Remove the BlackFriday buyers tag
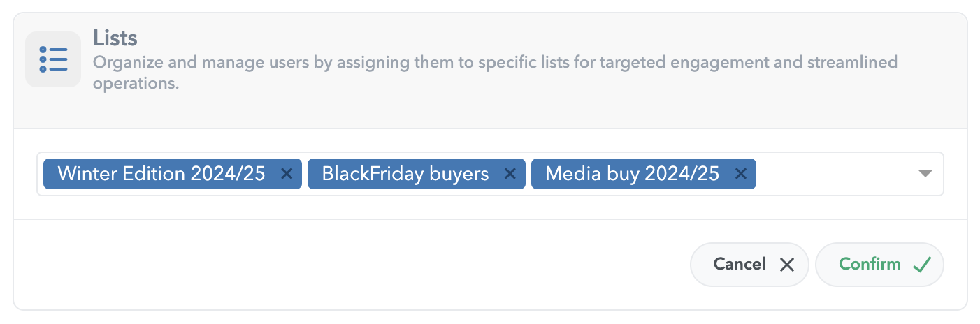This screenshot has height=324, width=980. [510, 174]
